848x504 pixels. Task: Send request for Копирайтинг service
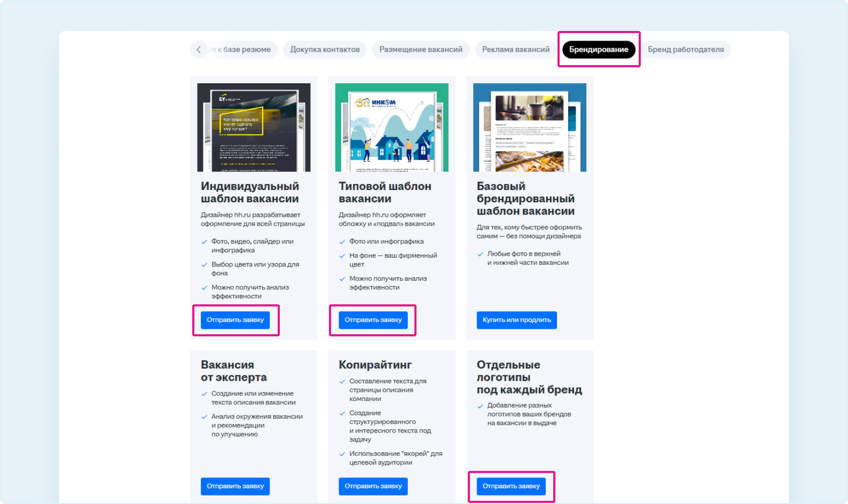[373, 486]
